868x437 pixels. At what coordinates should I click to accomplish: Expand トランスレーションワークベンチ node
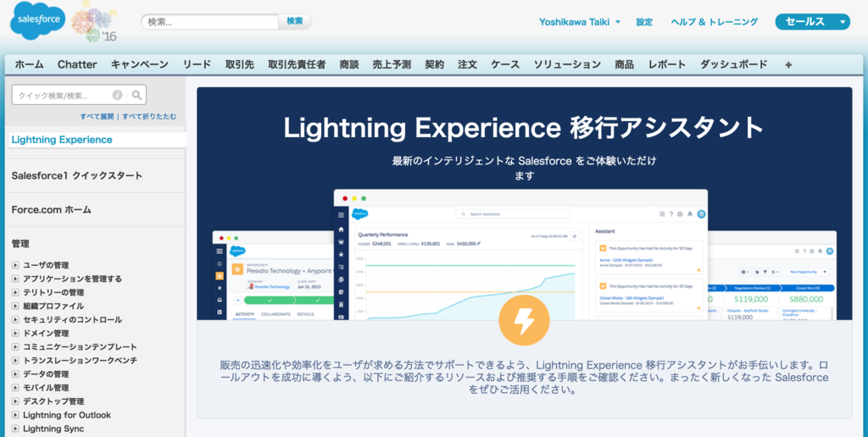[15, 361]
